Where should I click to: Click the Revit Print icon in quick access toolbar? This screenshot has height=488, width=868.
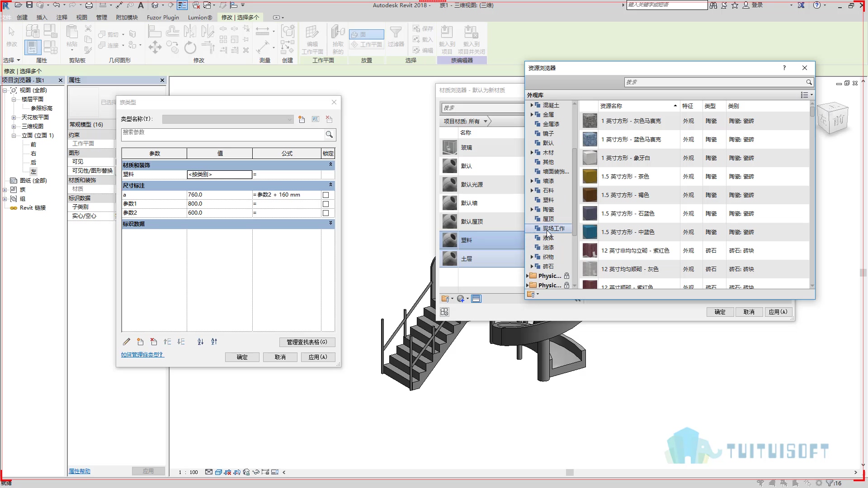(x=89, y=5)
